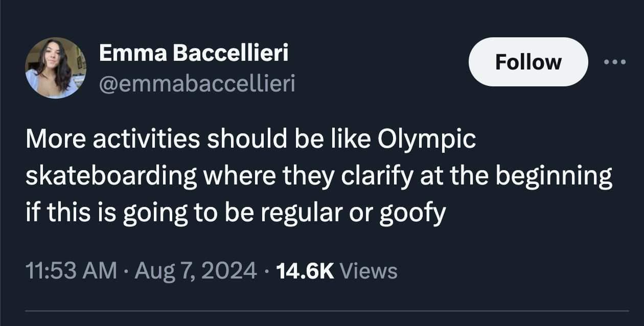The height and width of the screenshot is (326, 644).
Task: Click Emma Baccellieri's profile picture
Action: (x=56, y=66)
